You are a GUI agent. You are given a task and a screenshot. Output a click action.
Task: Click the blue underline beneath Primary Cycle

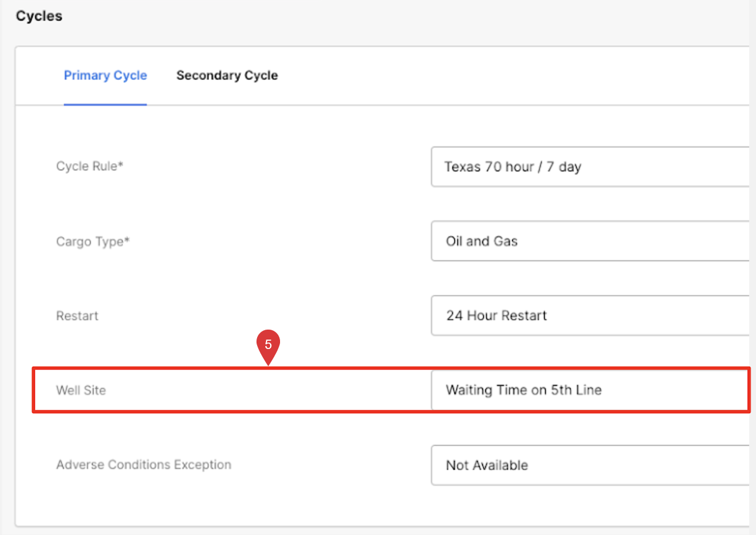point(105,104)
